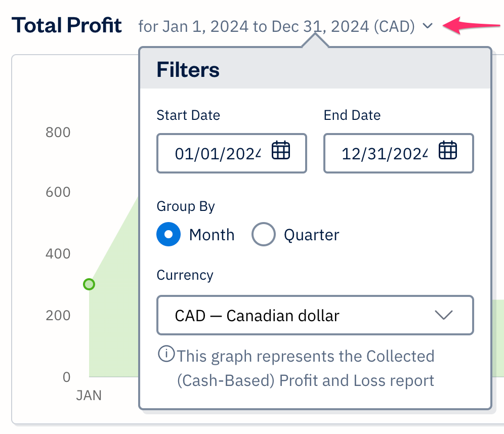Select the Quarter radio button

(264, 235)
